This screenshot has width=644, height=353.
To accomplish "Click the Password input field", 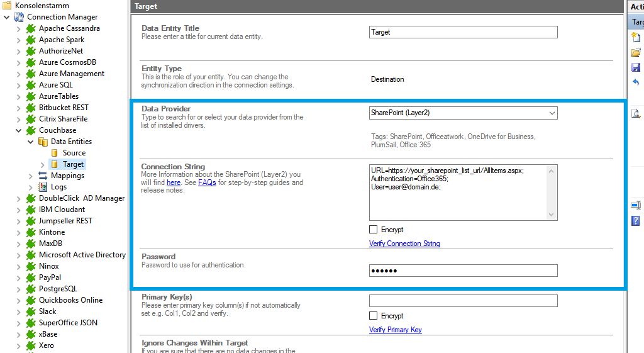I will [x=463, y=271].
